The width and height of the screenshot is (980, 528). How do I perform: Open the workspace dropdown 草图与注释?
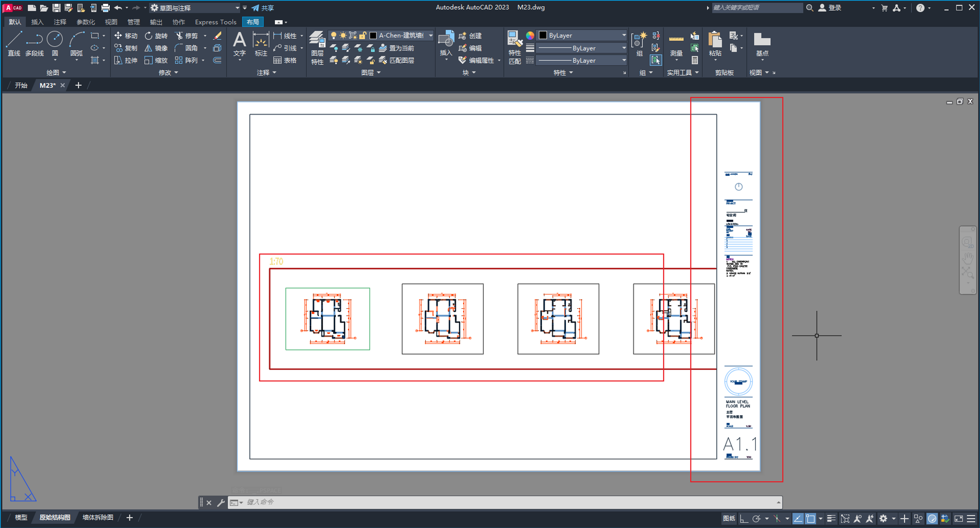[195, 8]
